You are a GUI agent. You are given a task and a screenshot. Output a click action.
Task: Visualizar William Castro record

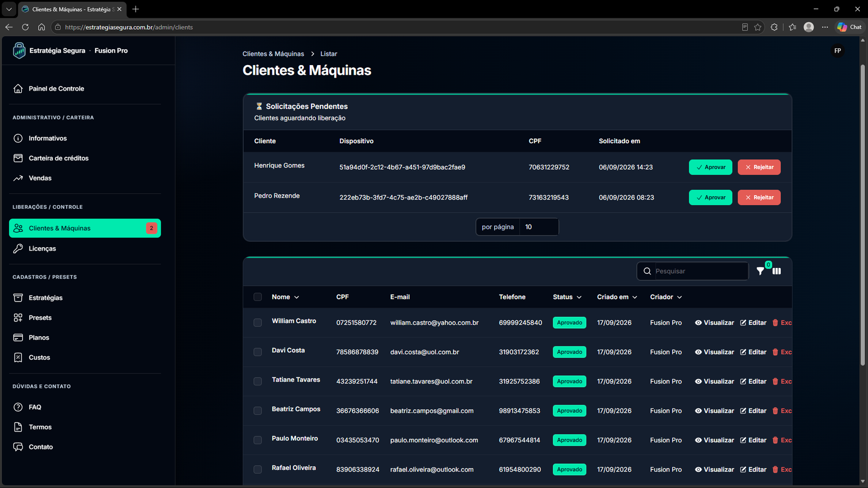[x=714, y=323]
